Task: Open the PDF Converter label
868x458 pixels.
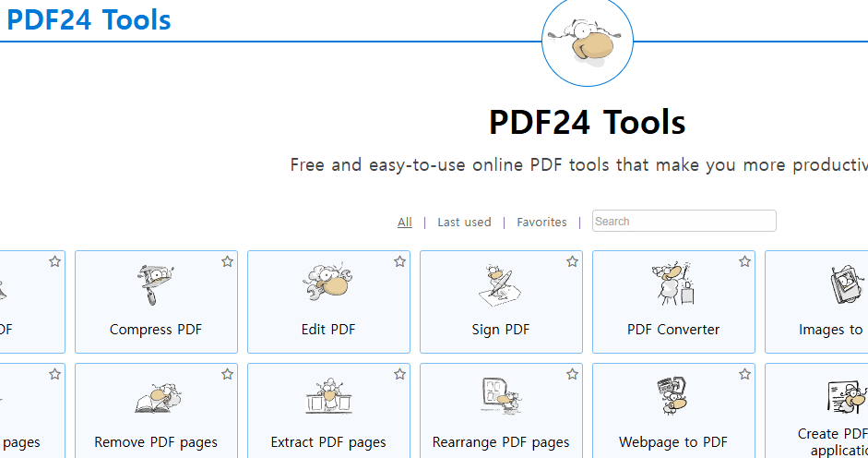Action: tap(673, 330)
